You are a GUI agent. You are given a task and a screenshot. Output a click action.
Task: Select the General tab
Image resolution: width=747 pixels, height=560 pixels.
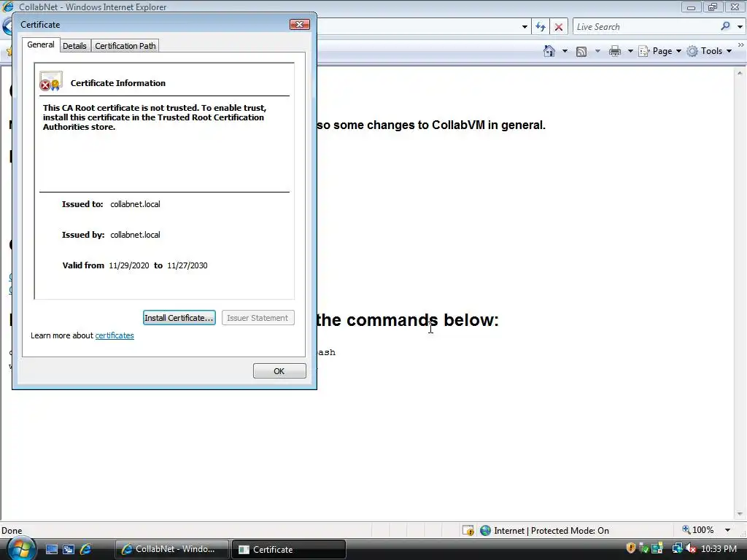pyautogui.click(x=41, y=44)
